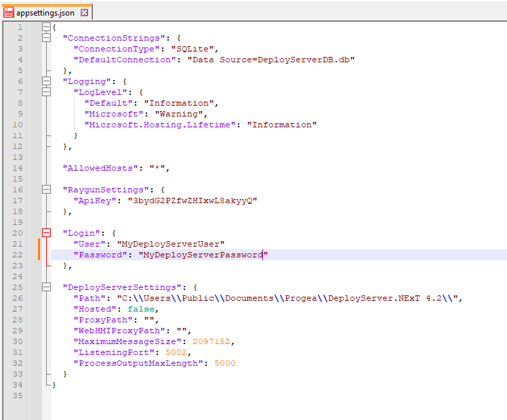Click line number 22 in margin

point(18,255)
